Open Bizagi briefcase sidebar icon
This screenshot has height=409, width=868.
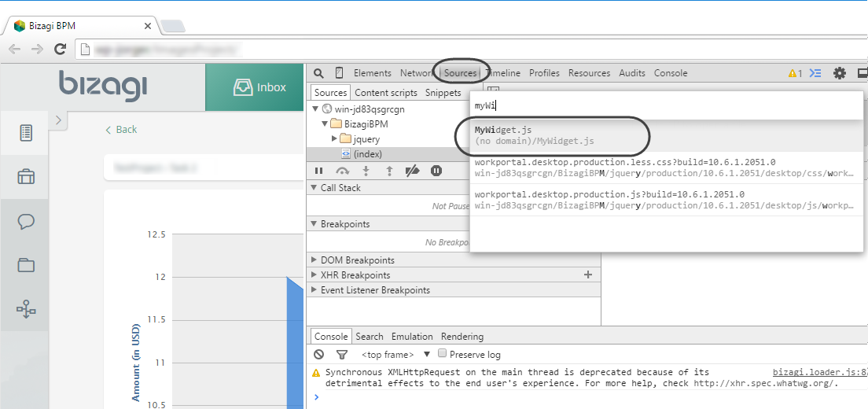pos(26,177)
